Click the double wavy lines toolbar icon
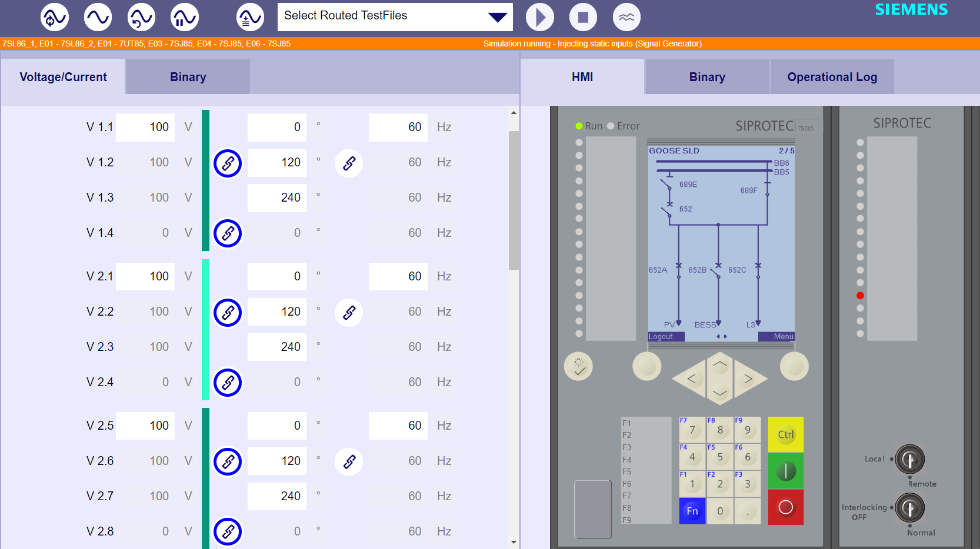The height and width of the screenshot is (549, 980). click(626, 17)
